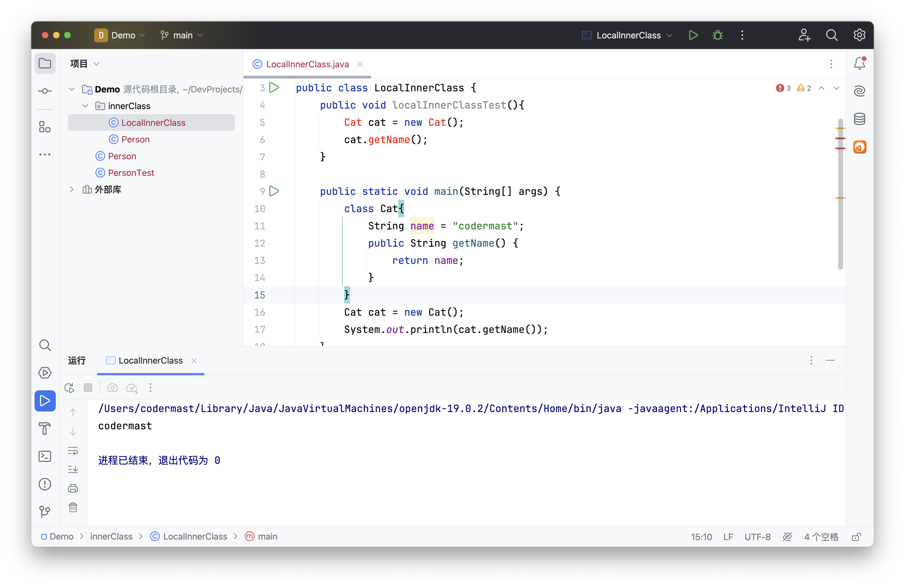Select the LocalInnerClass.java editor tab

307,64
